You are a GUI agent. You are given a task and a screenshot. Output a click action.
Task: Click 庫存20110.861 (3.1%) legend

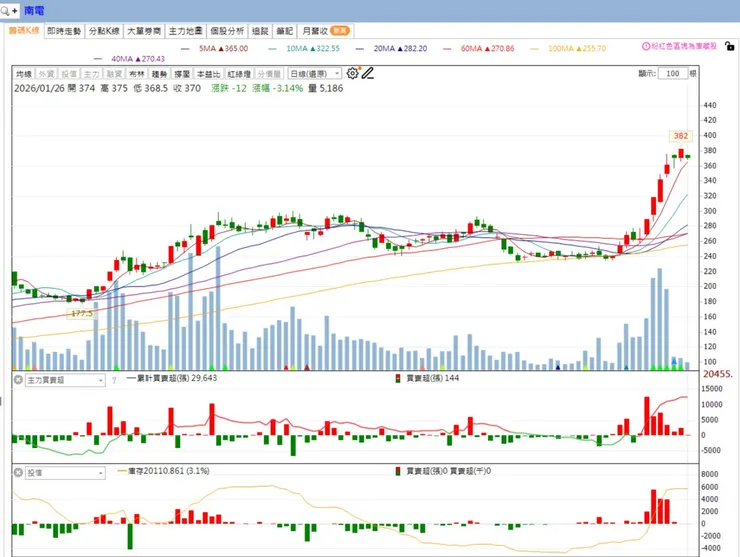click(164, 471)
